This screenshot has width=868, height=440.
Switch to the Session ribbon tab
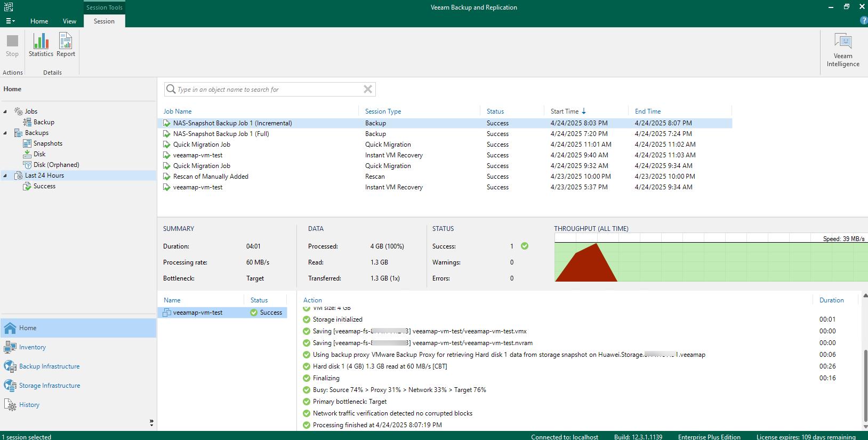coord(104,21)
